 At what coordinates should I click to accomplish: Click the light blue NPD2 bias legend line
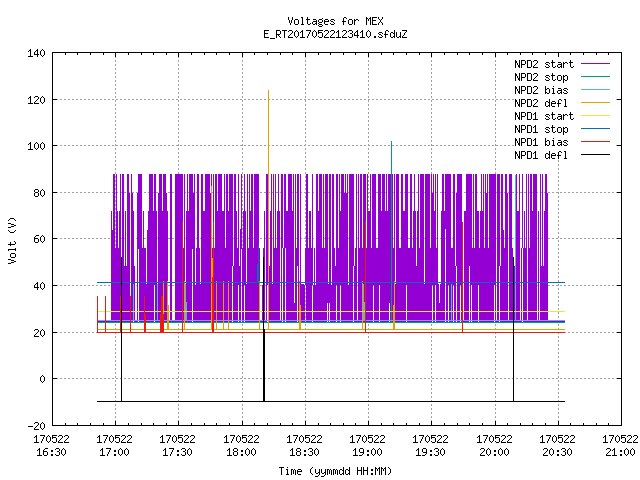click(x=596, y=89)
